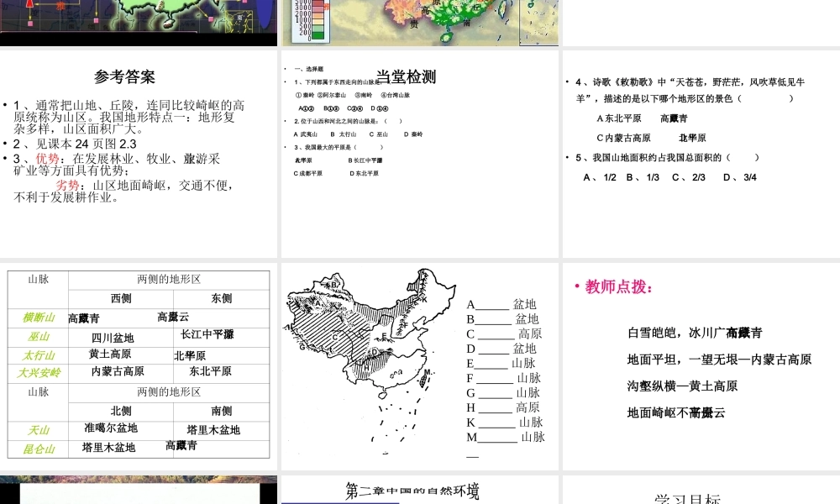Click quiz option 'B 太行山'
The height and width of the screenshot is (504, 840).
point(344,134)
